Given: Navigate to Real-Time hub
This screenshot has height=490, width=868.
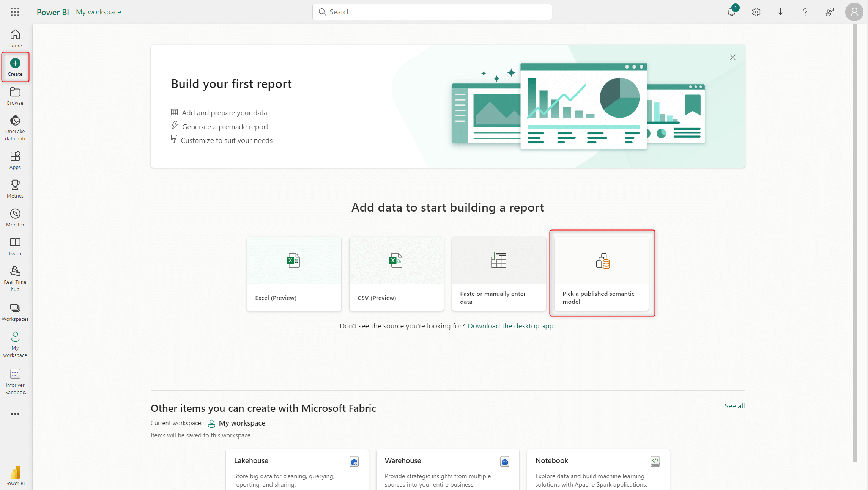Looking at the screenshot, I should (x=15, y=278).
